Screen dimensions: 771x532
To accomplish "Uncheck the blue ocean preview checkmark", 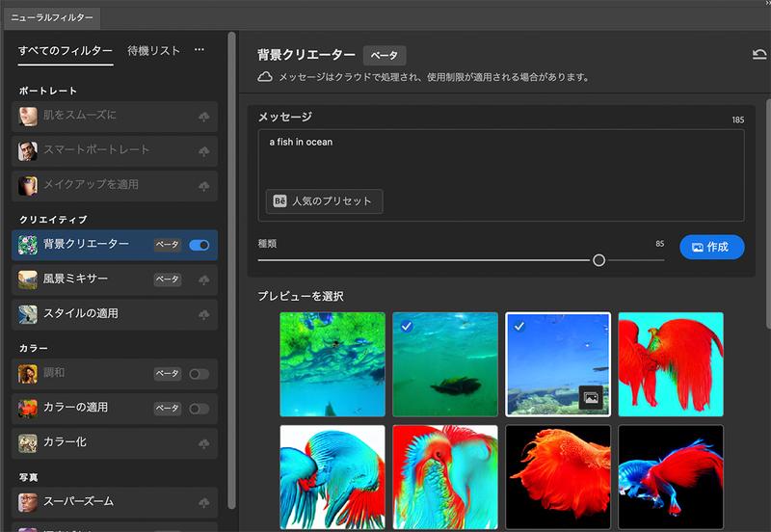I will [519, 326].
